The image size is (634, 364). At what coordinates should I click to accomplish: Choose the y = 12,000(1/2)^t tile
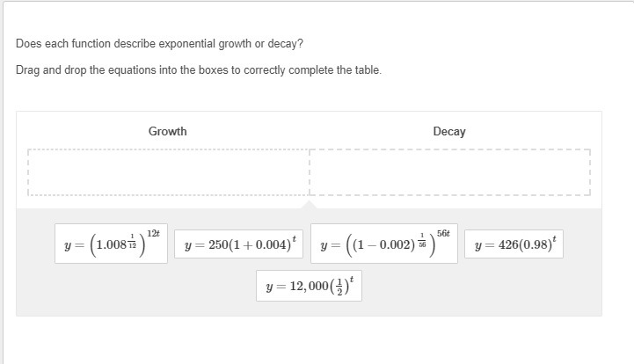click(309, 286)
